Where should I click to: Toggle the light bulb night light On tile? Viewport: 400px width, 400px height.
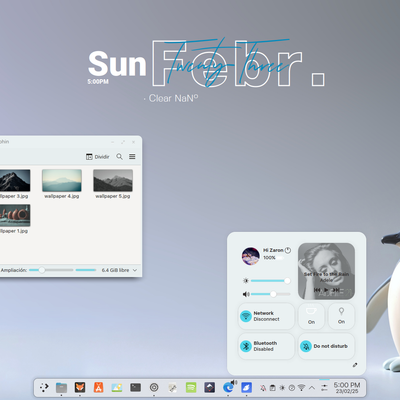(x=341, y=316)
